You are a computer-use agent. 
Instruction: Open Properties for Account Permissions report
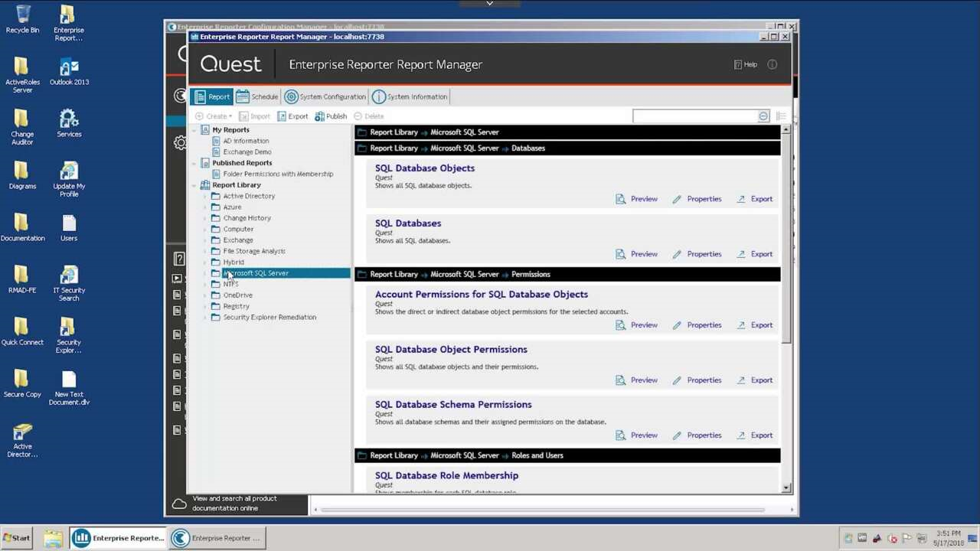click(677, 324)
